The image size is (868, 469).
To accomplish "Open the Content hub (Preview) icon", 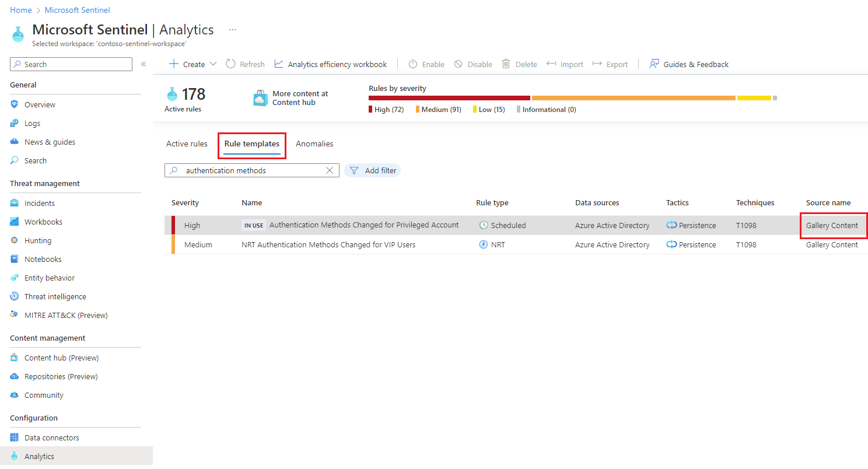I will [x=15, y=358].
